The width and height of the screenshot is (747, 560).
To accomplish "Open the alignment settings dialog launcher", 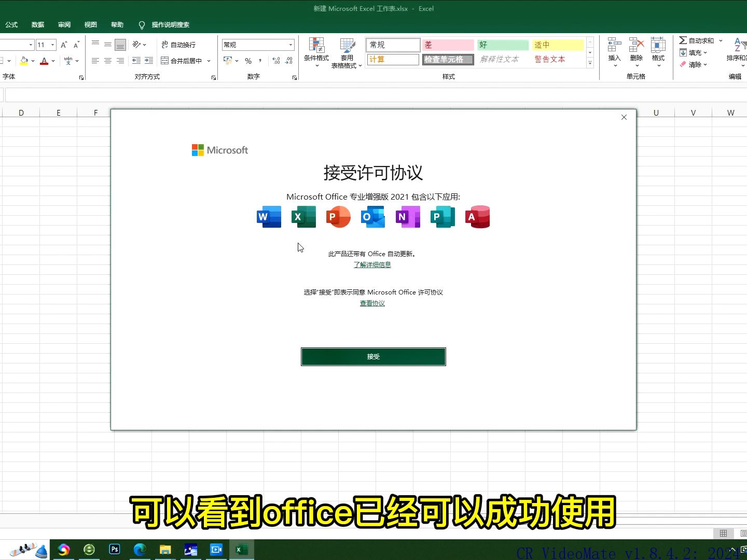I will [x=214, y=78].
